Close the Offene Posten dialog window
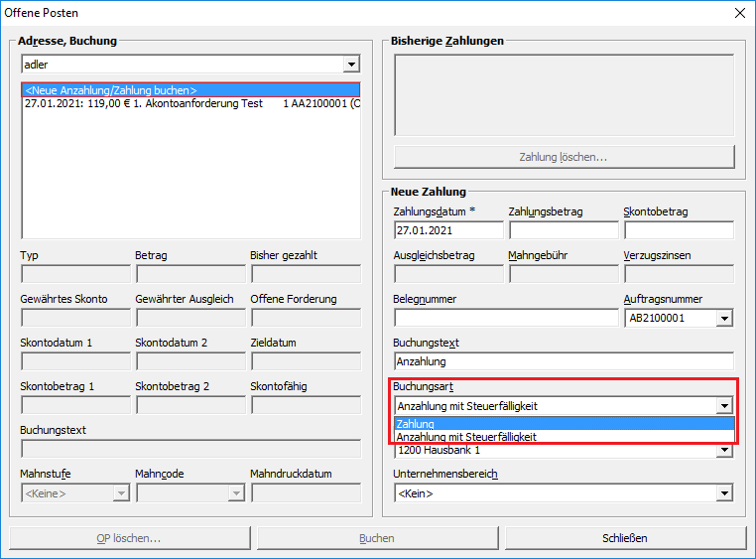Image resolution: width=756 pixels, height=559 pixels. [x=738, y=13]
